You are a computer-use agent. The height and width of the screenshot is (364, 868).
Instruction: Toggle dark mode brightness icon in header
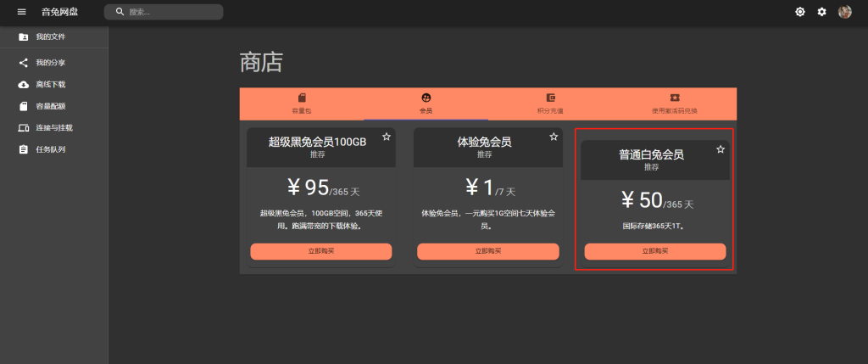[799, 12]
